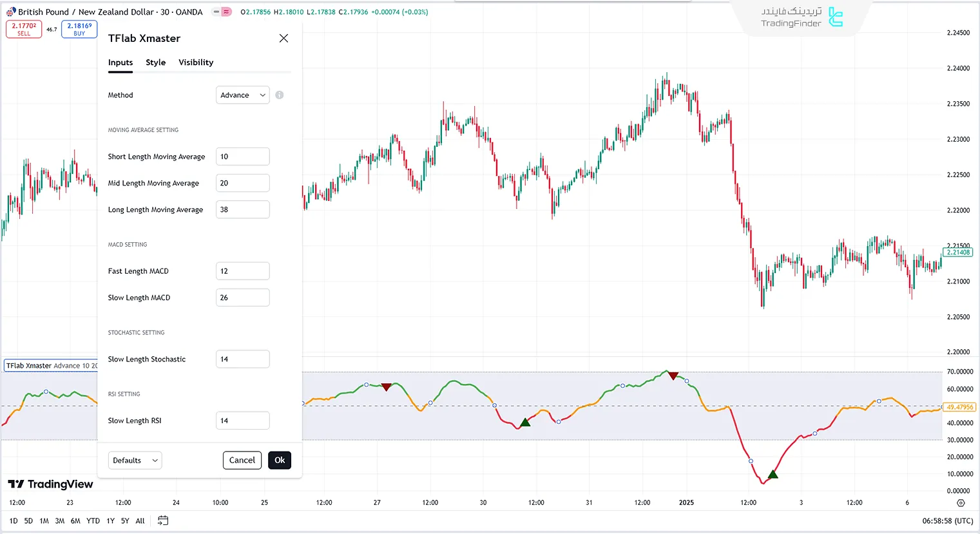
Task: Close the TFlab Xmaster settings dialog
Action: [x=283, y=39]
